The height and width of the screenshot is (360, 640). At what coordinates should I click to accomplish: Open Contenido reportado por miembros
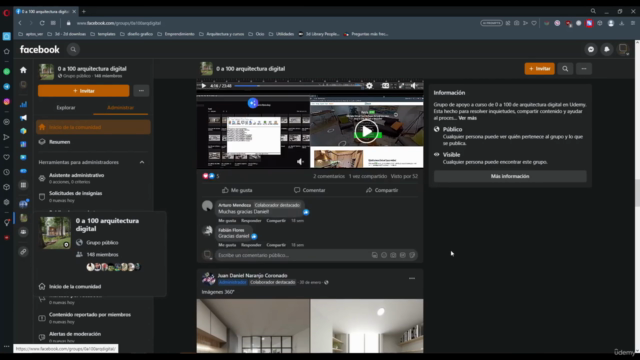coord(90,318)
